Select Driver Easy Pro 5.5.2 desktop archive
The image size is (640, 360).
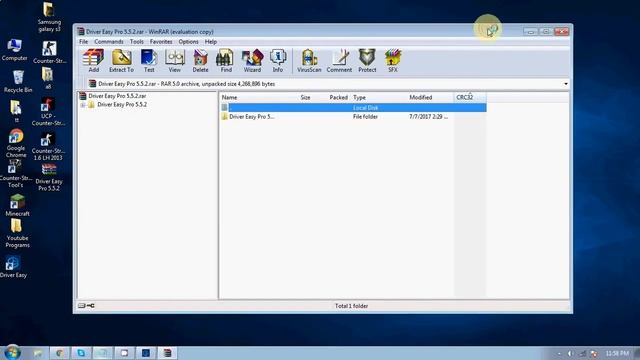[x=49, y=177]
